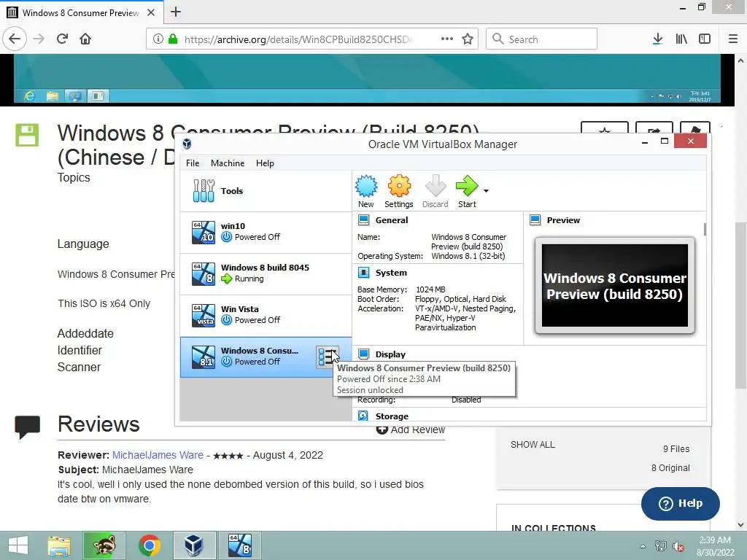The width and height of the screenshot is (747, 560).
Task: Open File Explorer from taskbar
Action: [59, 545]
